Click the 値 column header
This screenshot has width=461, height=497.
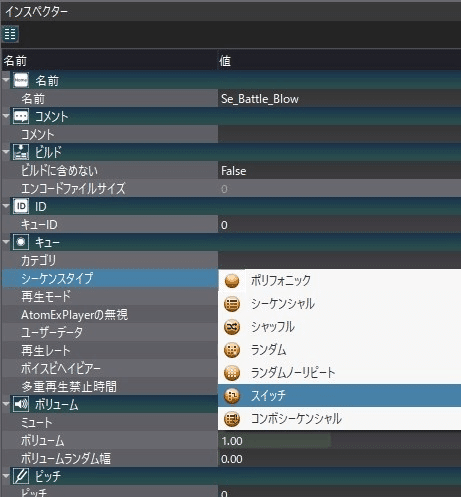click(339, 61)
